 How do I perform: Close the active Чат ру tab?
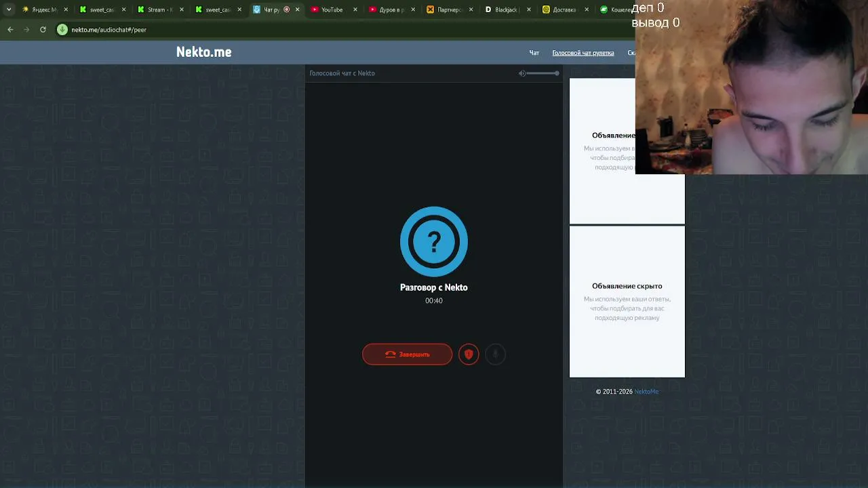[x=297, y=9]
